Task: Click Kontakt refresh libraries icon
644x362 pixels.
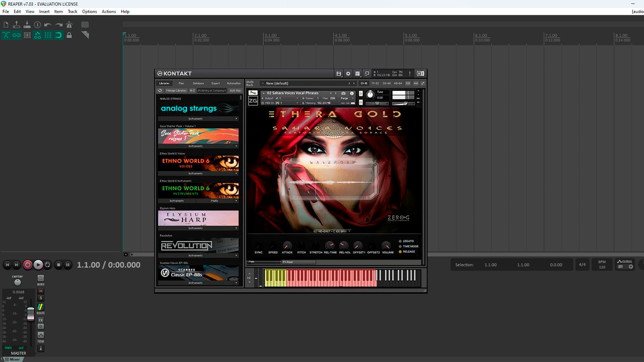Action: point(160,90)
